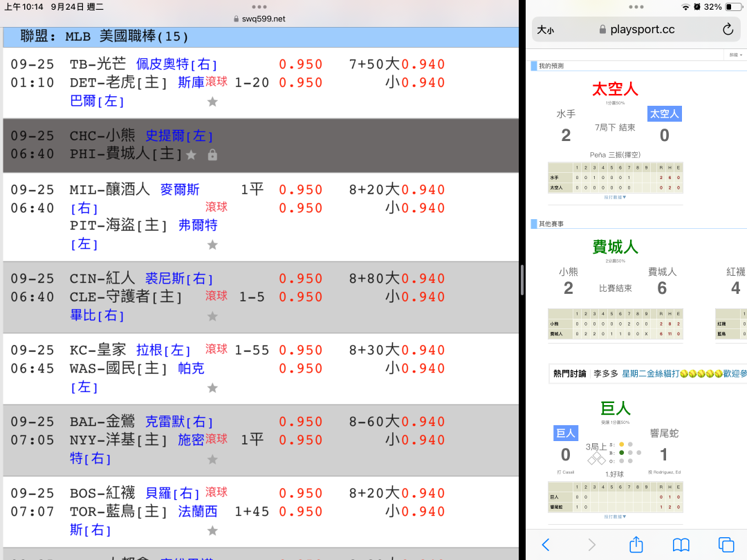747x560 pixels.
Task: Show all tabs in the playsport.cc window
Action: click(x=726, y=544)
